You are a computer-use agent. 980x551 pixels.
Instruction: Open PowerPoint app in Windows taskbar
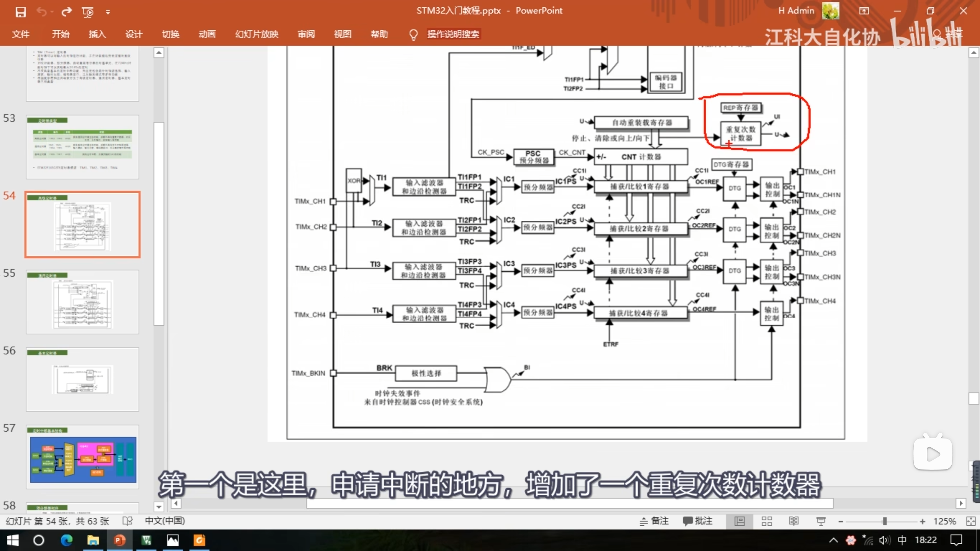(x=119, y=540)
